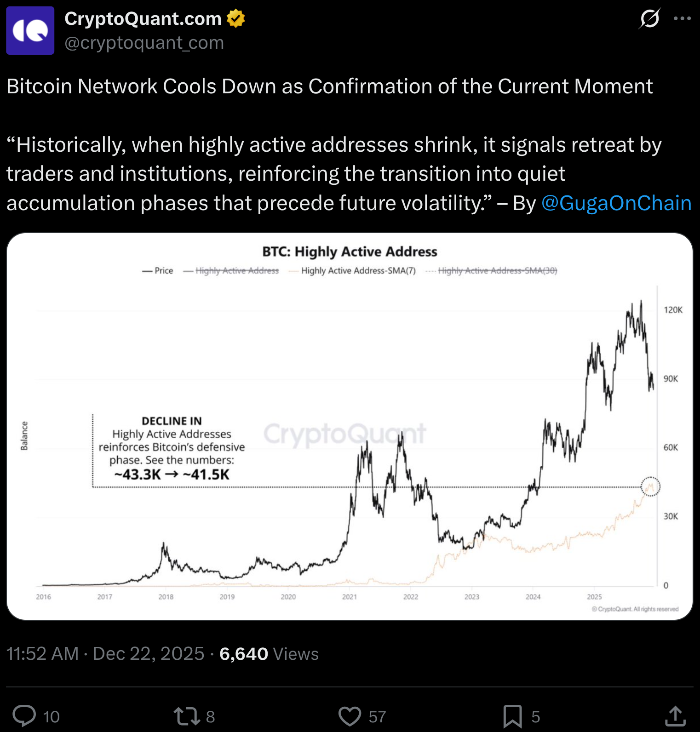Open the three-dot more options menu

coord(682,18)
